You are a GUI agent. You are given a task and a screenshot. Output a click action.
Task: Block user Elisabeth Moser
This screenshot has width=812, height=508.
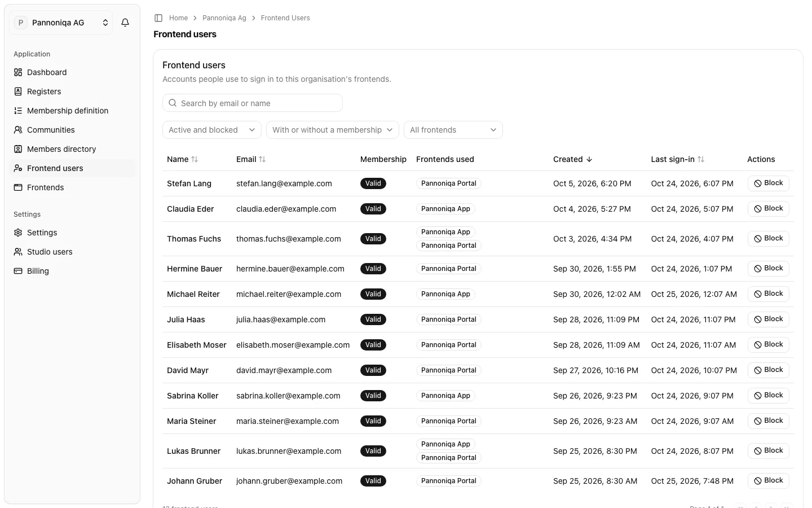769,344
